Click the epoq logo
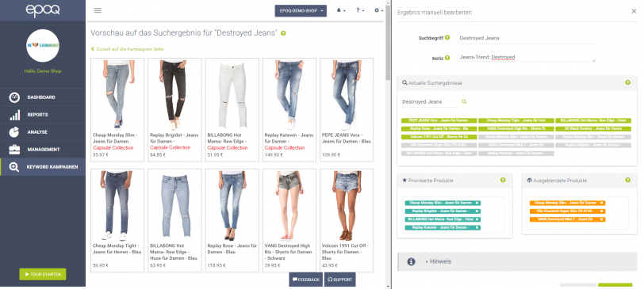This screenshot has height=289, width=644. [x=43, y=10]
